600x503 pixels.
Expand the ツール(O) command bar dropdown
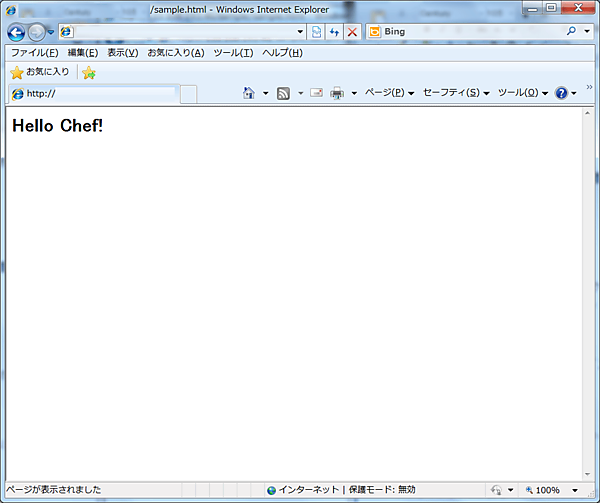pyautogui.click(x=522, y=93)
